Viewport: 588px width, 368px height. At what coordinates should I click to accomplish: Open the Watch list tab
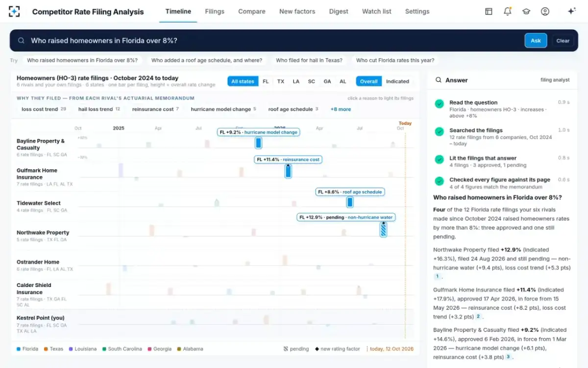[377, 11]
